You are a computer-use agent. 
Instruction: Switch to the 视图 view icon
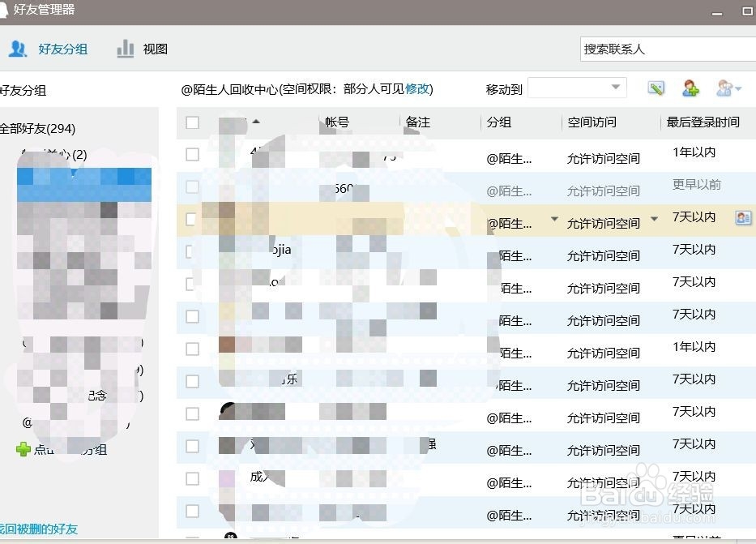pos(126,49)
